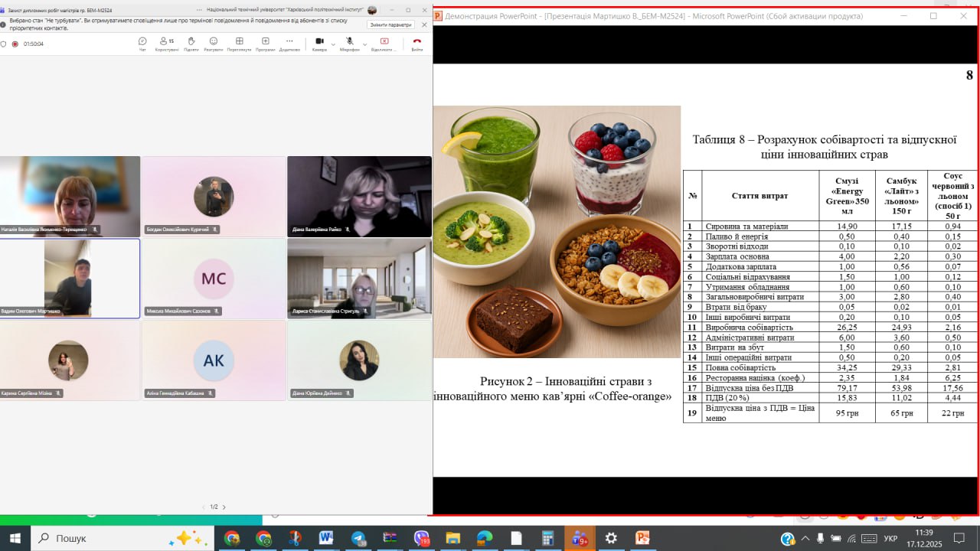The width and height of the screenshot is (980, 551).
Task: Dismiss the Do Not Disturb banner
Action: [x=424, y=24]
